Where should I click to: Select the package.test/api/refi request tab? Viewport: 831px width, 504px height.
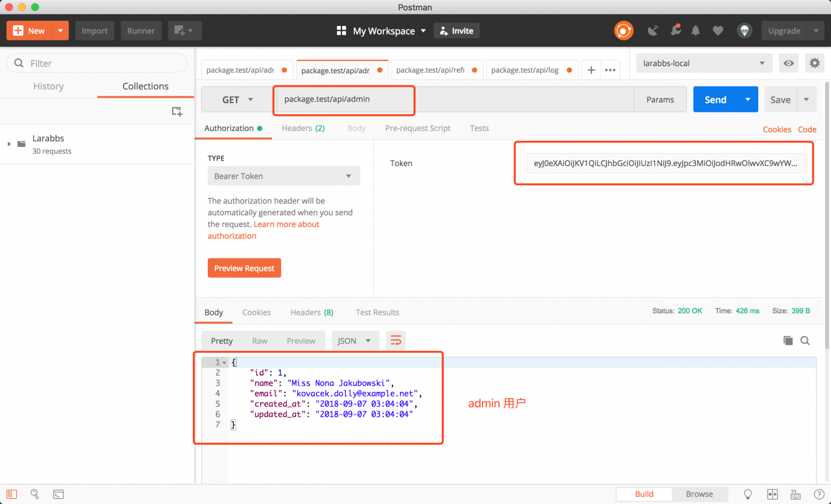[437, 70]
